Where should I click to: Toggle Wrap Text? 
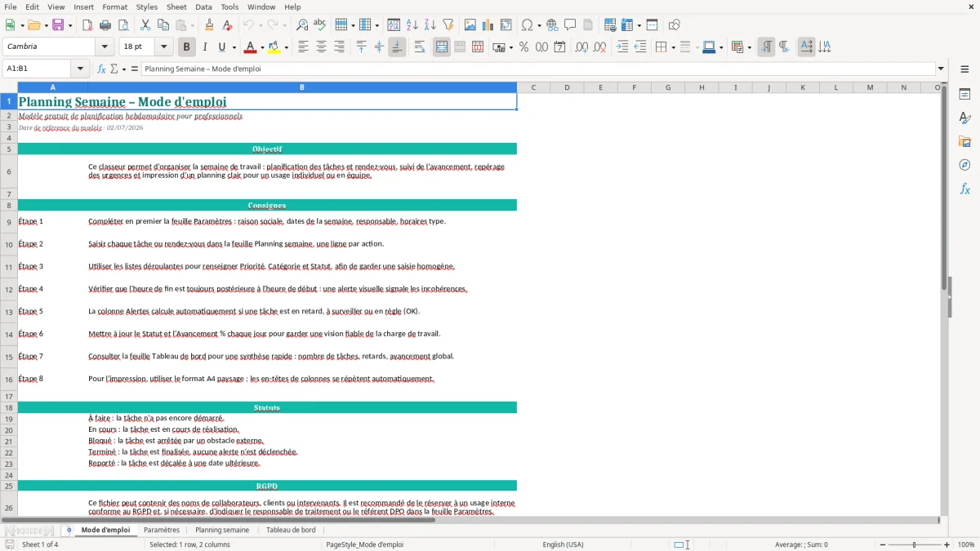coord(420,47)
